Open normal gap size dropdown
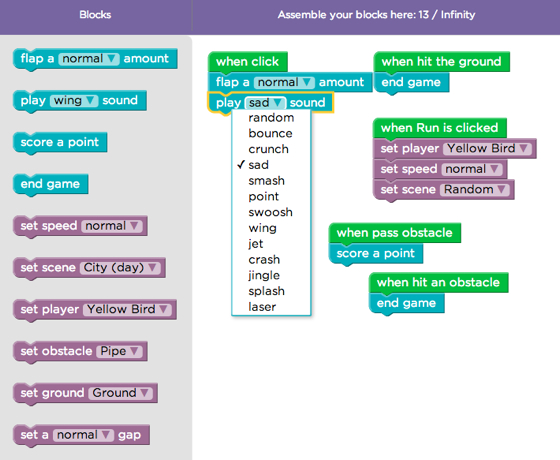The height and width of the screenshot is (460, 560). (84, 435)
